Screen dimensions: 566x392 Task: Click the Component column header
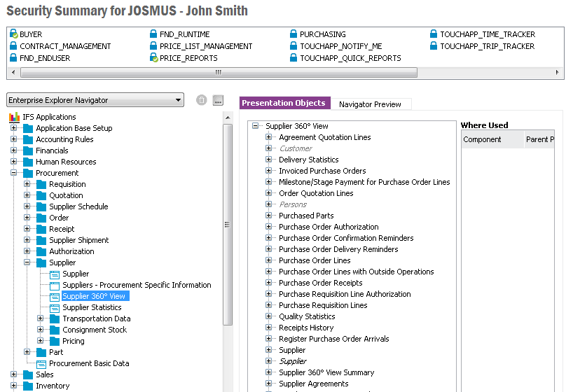pyautogui.click(x=492, y=139)
